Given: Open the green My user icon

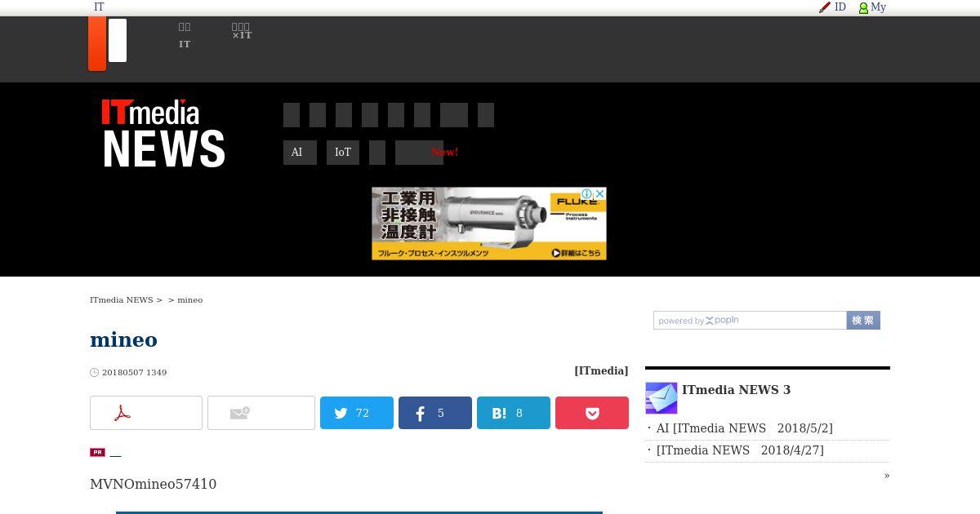Looking at the screenshot, I should [863, 7].
